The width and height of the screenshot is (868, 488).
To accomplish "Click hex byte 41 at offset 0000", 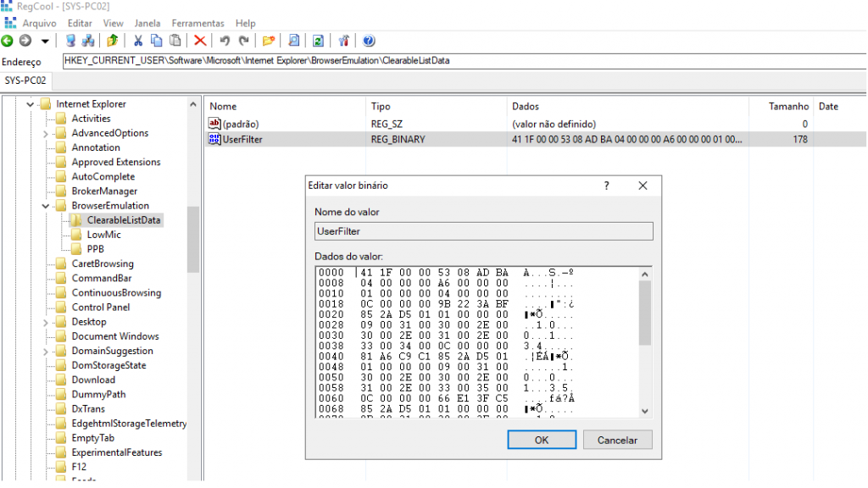I will 366,273.
